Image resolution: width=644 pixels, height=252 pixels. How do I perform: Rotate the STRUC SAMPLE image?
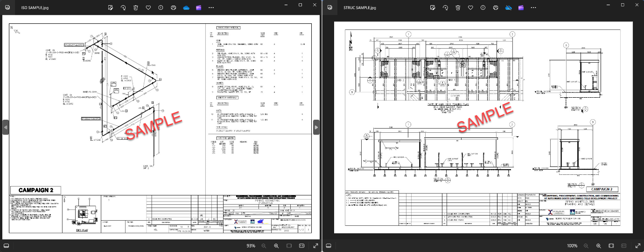pyautogui.click(x=445, y=7)
